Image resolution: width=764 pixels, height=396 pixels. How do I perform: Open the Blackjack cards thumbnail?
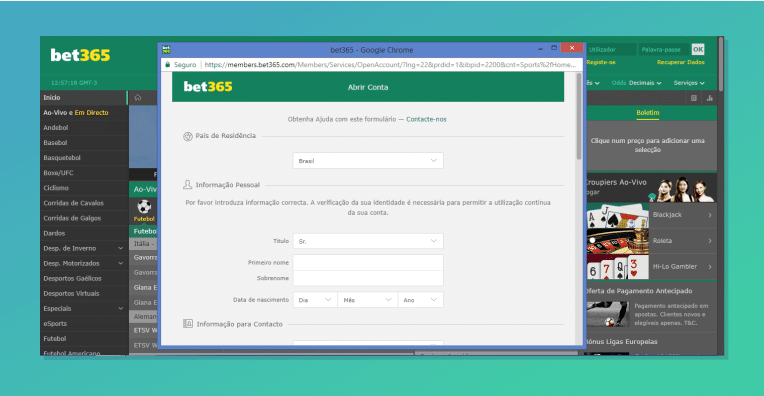click(x=617, y=215)
